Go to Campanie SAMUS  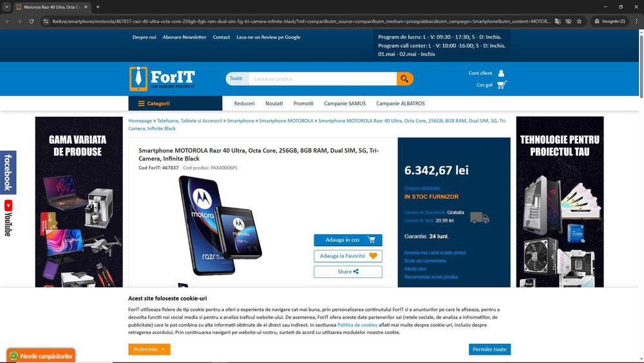[345, 104]
